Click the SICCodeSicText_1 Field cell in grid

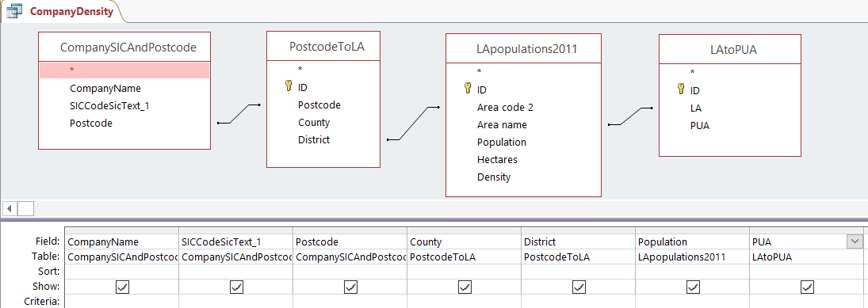tap(235, 241)
